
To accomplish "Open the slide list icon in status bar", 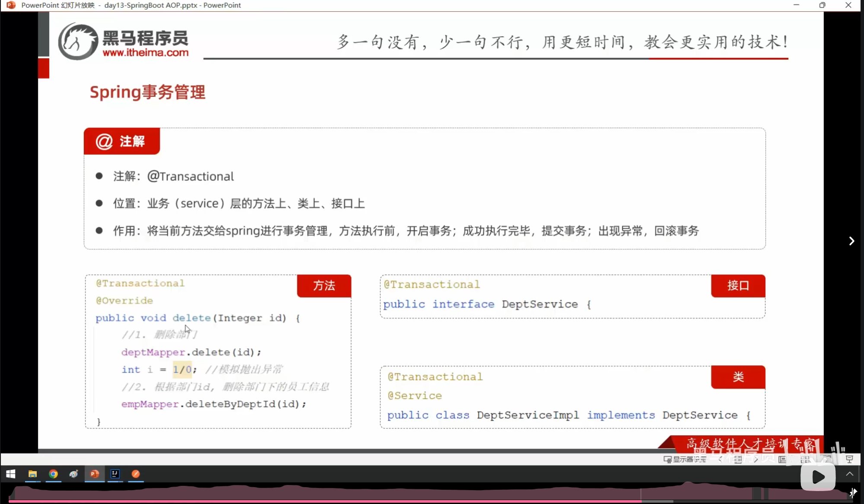I will pyautogui.click(x=738, y=459).
